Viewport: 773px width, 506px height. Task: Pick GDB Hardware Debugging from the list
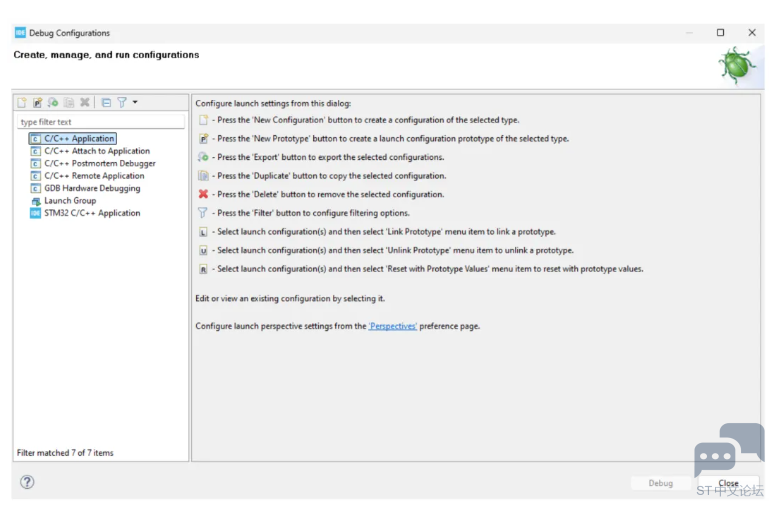(x=92, y=188)
